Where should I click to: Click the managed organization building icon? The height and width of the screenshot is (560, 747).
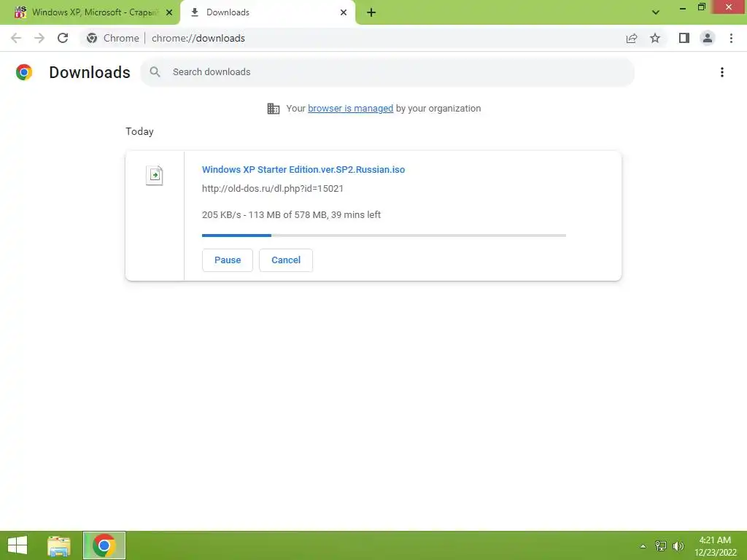(x=274, y=109)
